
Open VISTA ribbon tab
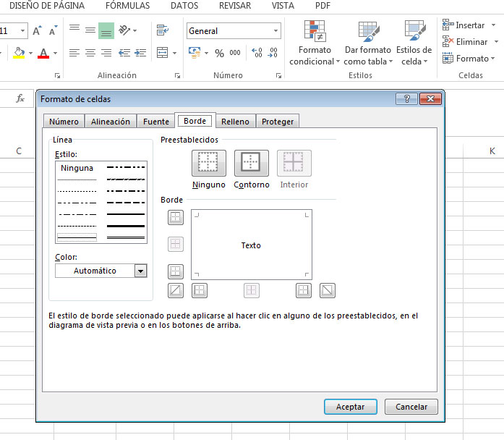click(283, 6)
